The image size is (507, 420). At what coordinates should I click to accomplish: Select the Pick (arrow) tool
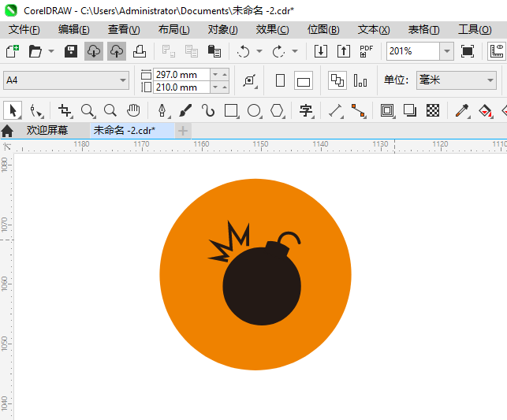[x=13, y=110]
